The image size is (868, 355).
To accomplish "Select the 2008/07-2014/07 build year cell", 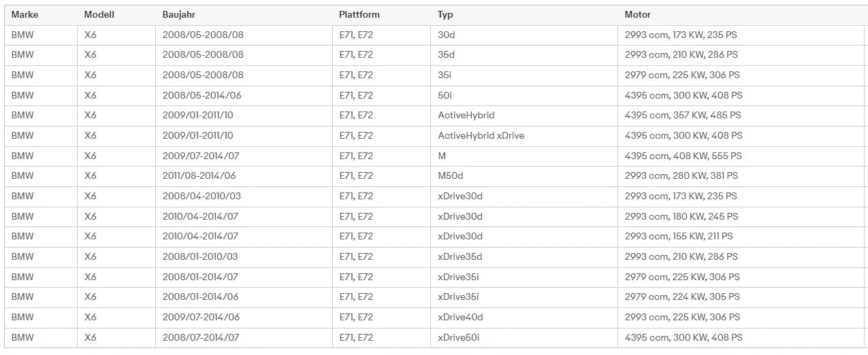I will pos(244,337).
